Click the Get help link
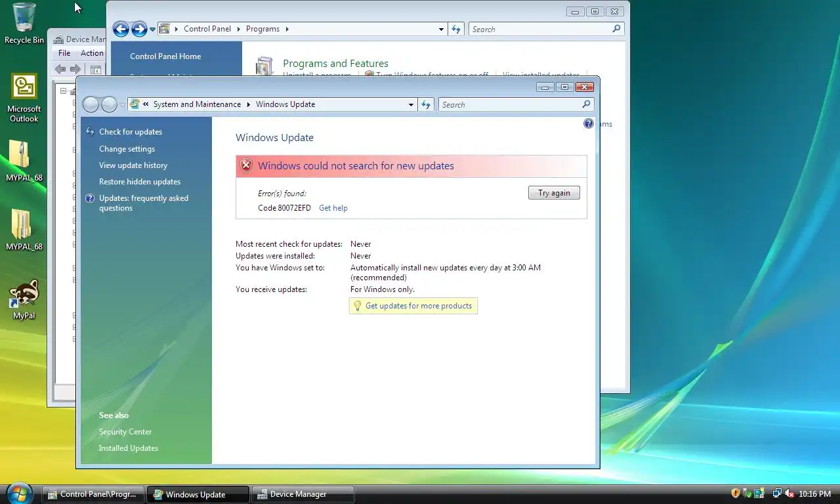Screen dimensions: 840x504 333,208
